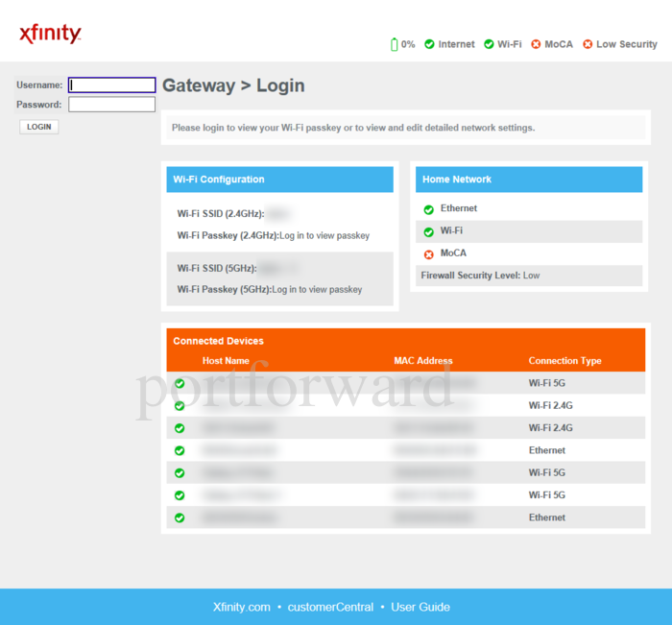The image size is (672, 625).
Task: Click the Connection Type column header
Action: (564, 361)
